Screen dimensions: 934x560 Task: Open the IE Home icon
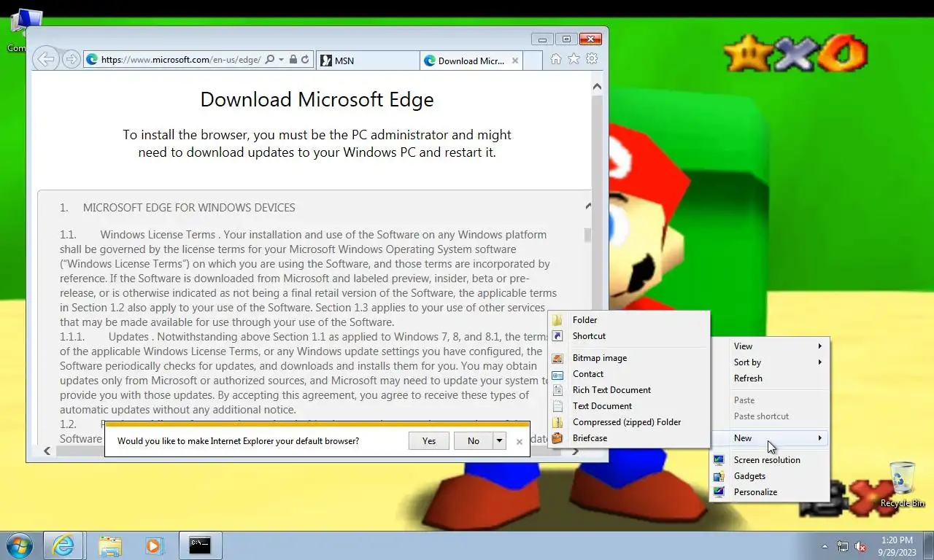(556, 59)
